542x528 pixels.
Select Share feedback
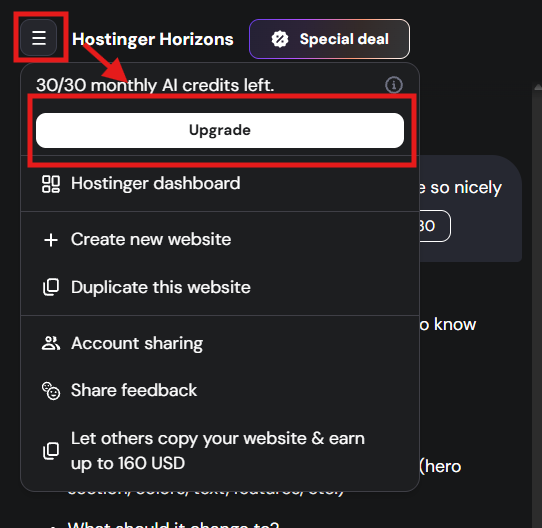[x=220, y=390]
